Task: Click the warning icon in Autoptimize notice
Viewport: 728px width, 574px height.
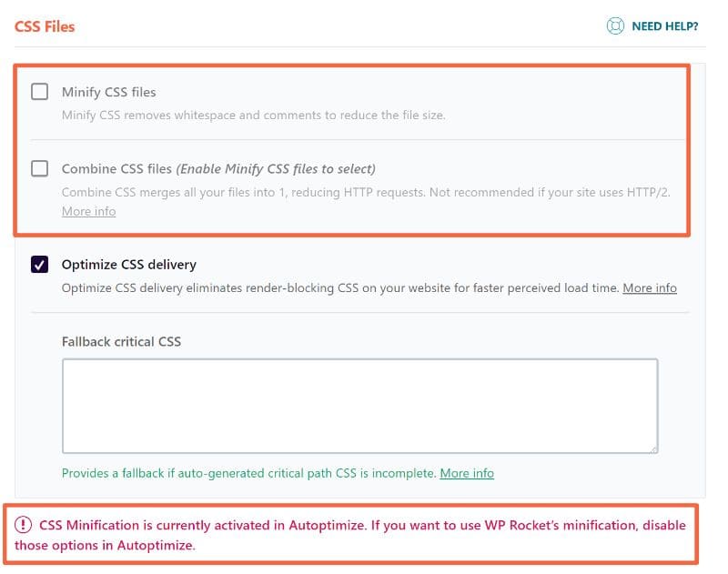Action: click(x=24, y=526)
